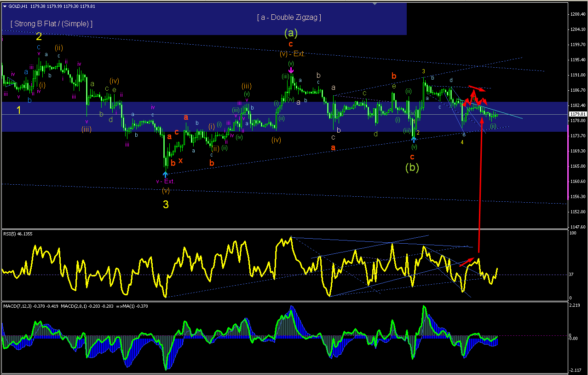Click the 1147.60 price scale value
The width and height of the screenshot is (588, 375).
click(x=578, y=227)
